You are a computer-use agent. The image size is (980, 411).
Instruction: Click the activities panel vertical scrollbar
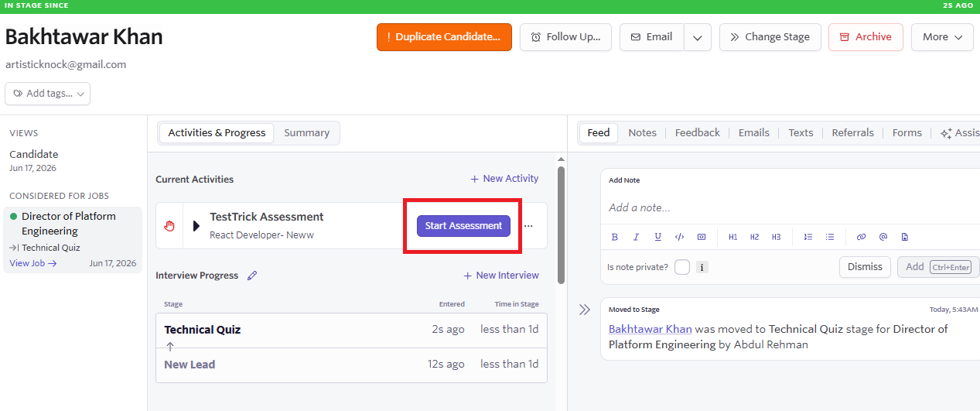click(x=561, y=224)
